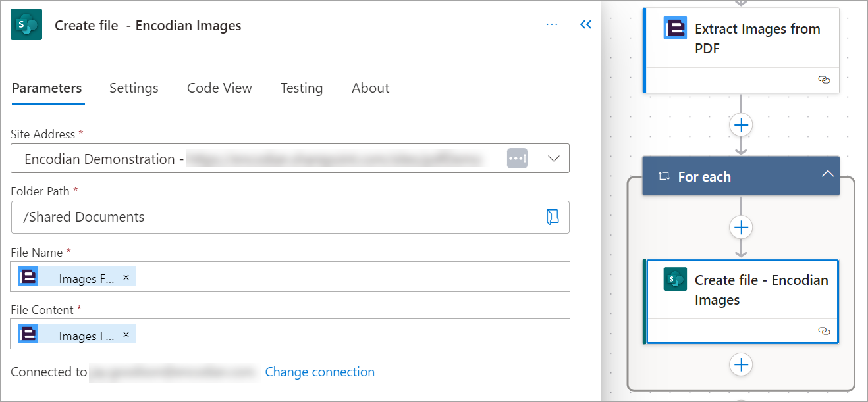
Task: Click the Create file - Encodian Images panel title
Action: pos(148,26)
